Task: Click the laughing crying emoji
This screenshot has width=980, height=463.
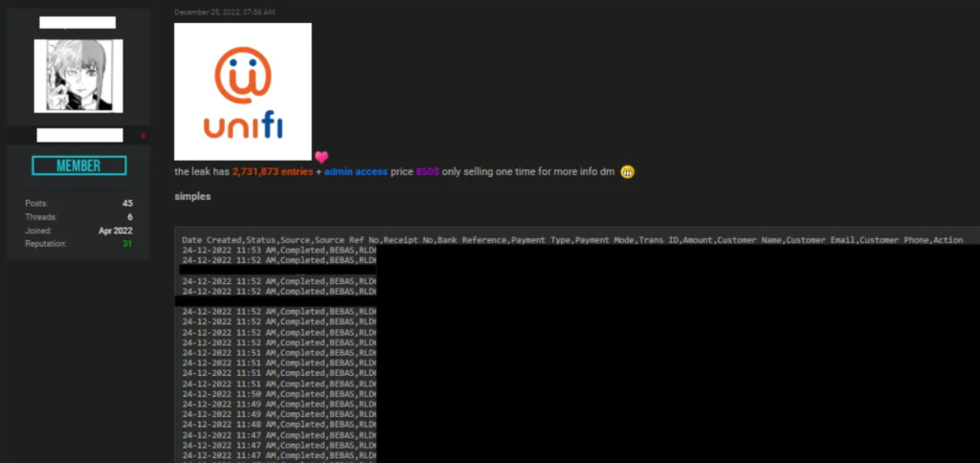Action: (x=628, y=172)
